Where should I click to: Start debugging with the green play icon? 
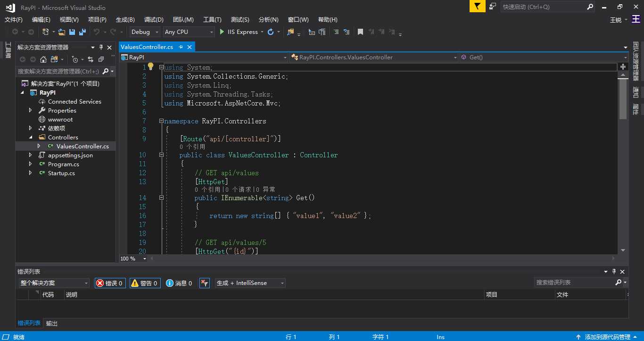point(223,32)
